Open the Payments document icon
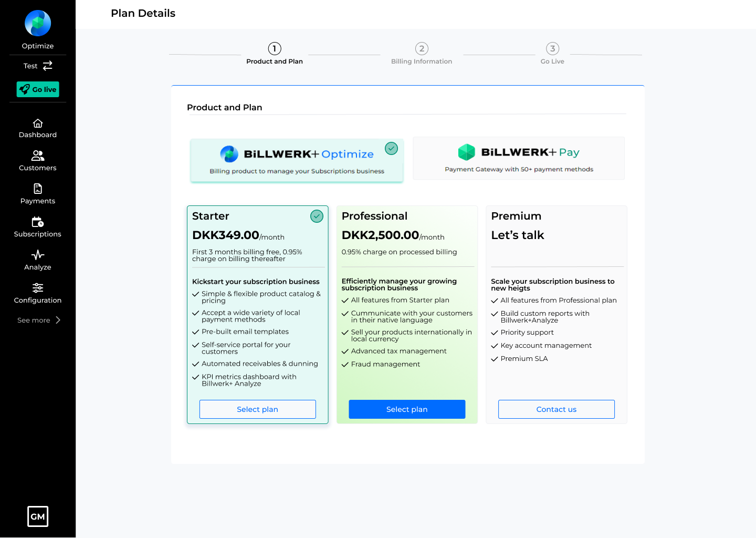Image resolution: width=756 pixels, height=538 pixels. [38, 189]
